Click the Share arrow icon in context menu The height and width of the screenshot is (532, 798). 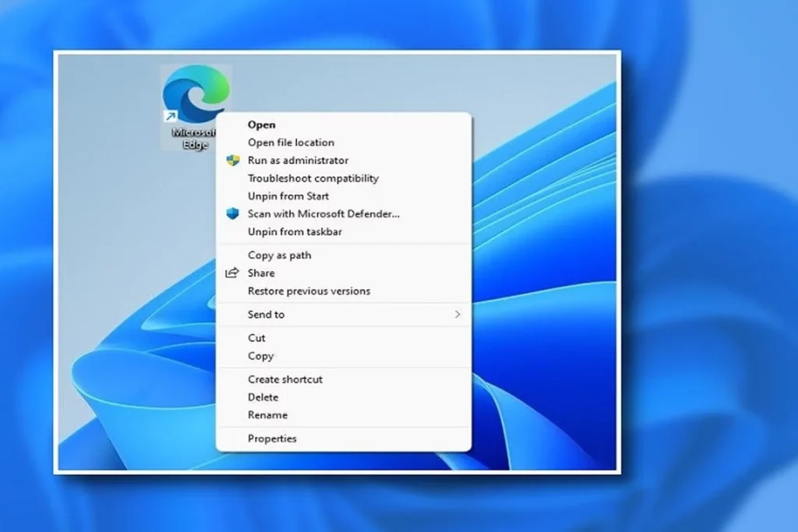[232, 273]
